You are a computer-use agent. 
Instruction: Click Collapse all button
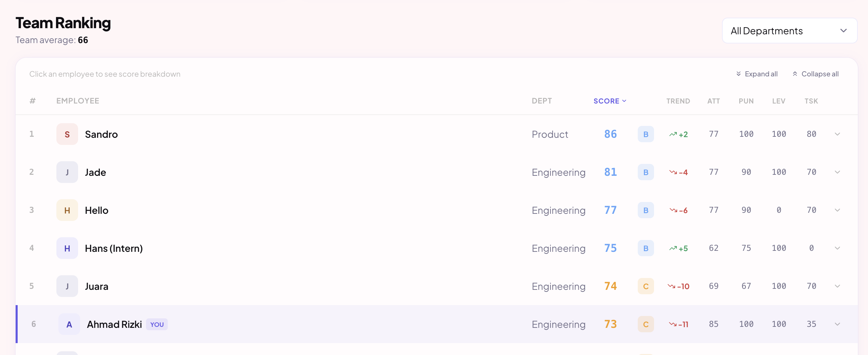click(x=815, y=74)
